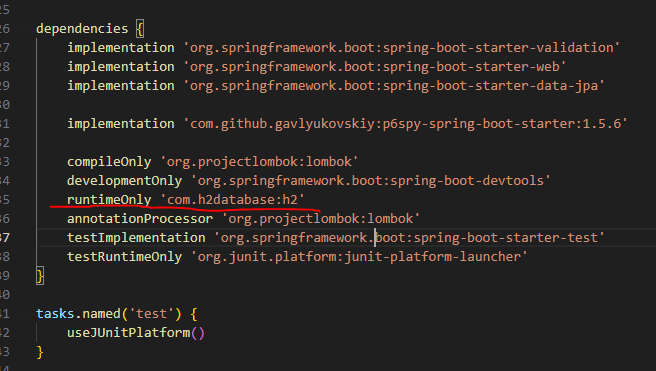
Task: Click the 'spring-boot-starter-test' dependency string
Action: (410, 238)
